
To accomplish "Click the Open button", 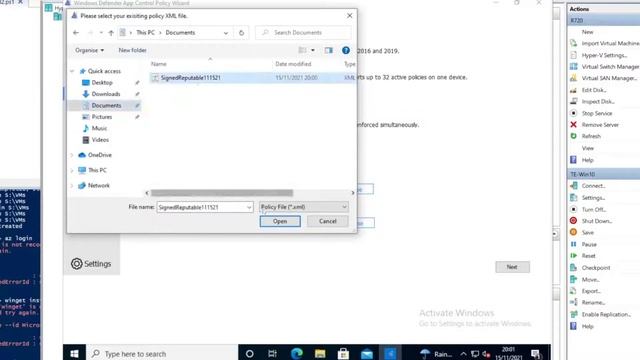I will (280, 221).
